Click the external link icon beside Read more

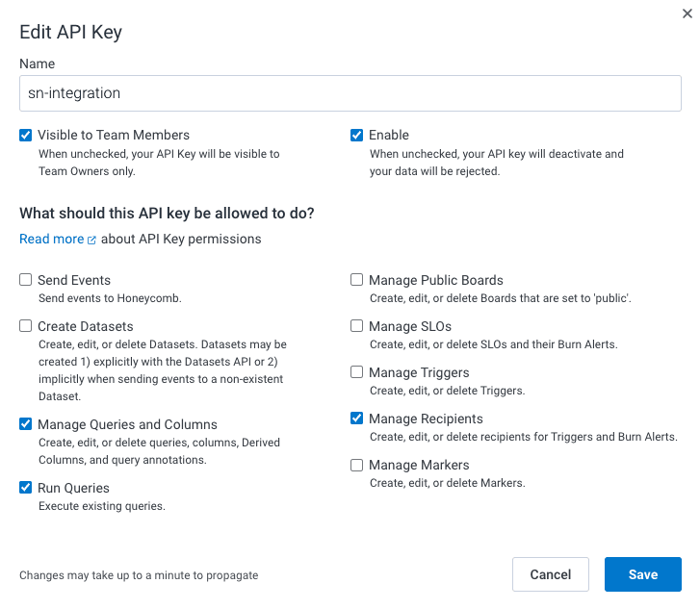(x=92, y=240)
